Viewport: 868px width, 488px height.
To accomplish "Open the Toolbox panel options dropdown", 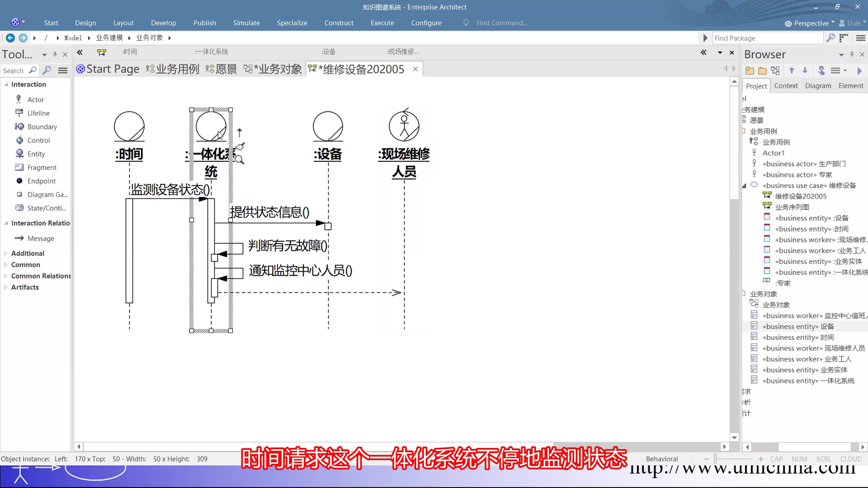I will [44, 54].
